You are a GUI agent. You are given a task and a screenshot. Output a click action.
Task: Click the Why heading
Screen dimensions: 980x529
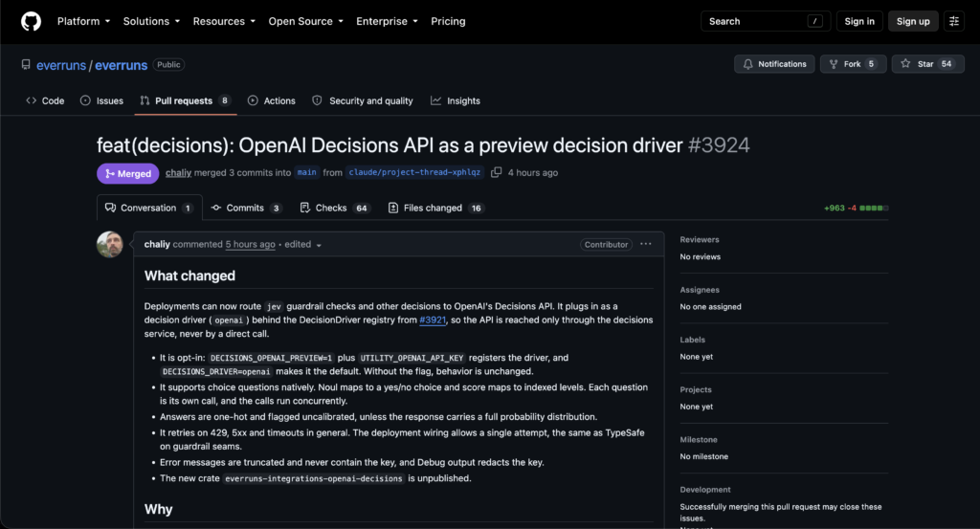(158, 510)
